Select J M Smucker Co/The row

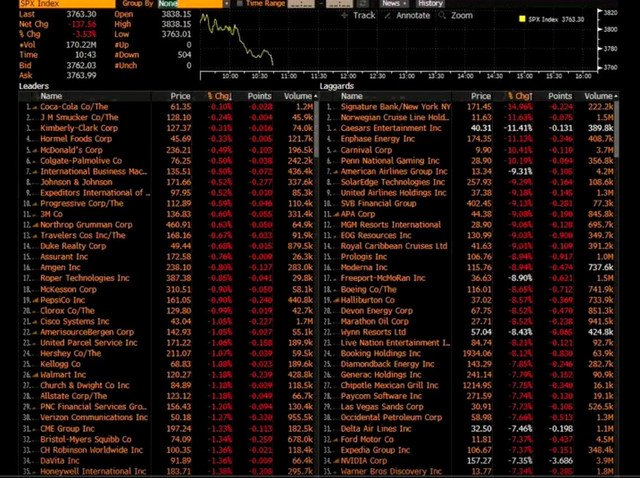[168, 118]
